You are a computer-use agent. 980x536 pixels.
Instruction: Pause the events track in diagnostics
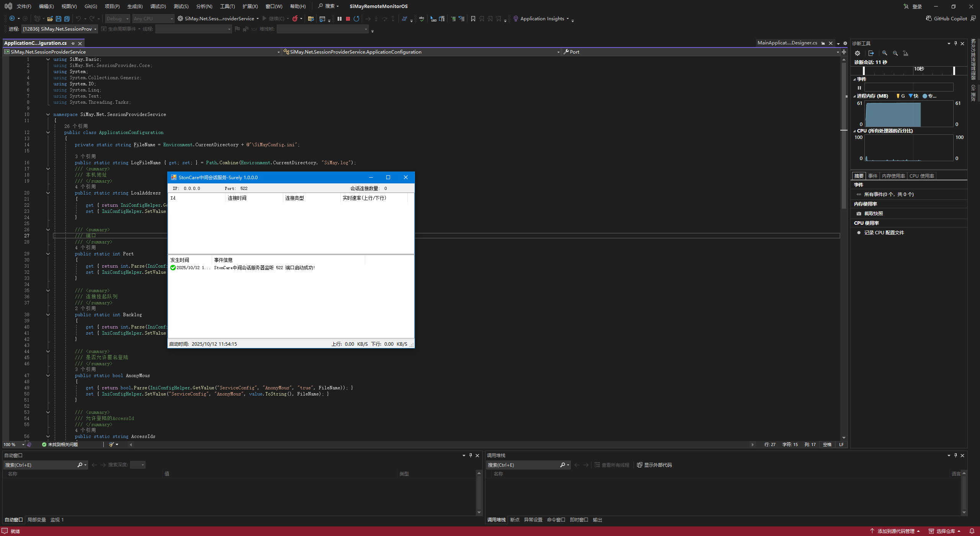pyautogui.click(x=859, y=88)
